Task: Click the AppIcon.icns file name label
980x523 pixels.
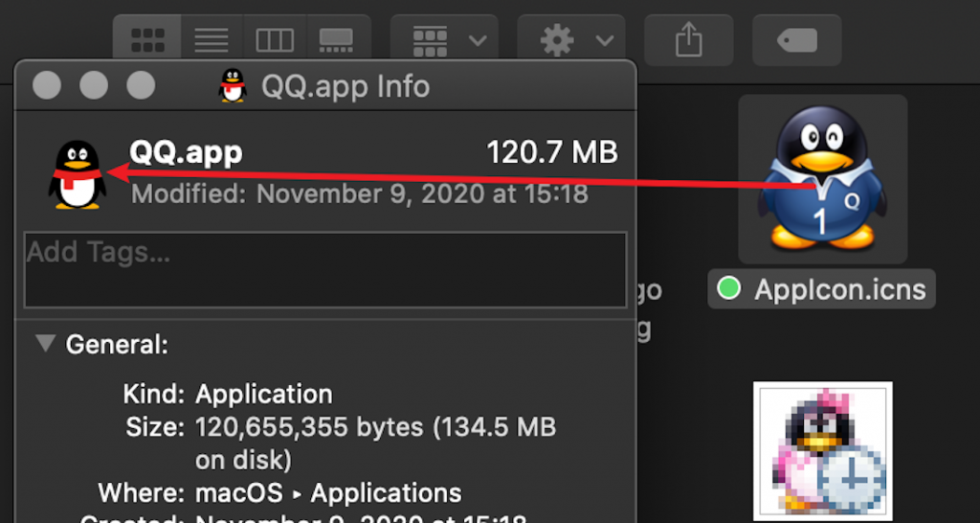Action: click(x=839, y=289)
